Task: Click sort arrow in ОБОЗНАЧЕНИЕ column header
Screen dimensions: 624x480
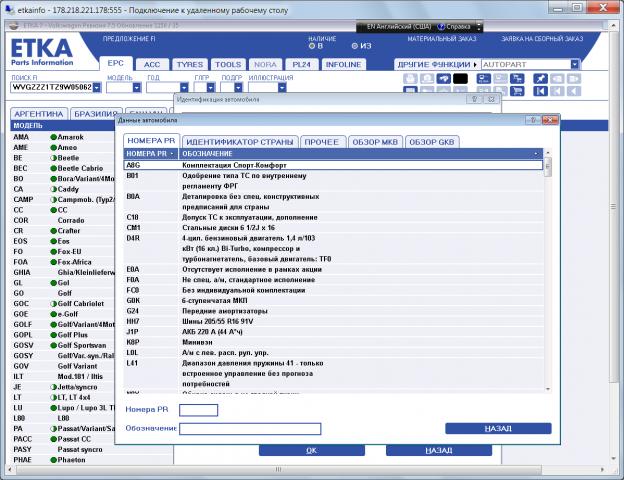Action: click(x=536, y=154)
